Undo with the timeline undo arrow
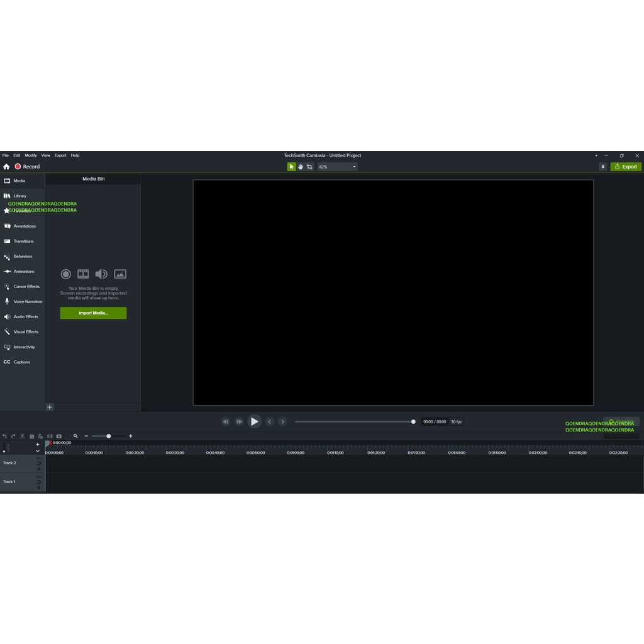The image size is (644, 644). point(4,436)
